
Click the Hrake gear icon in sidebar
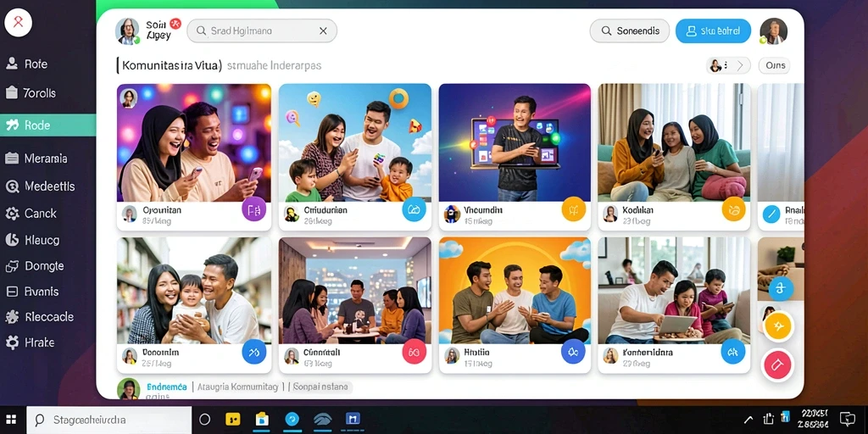click(12, 342)
